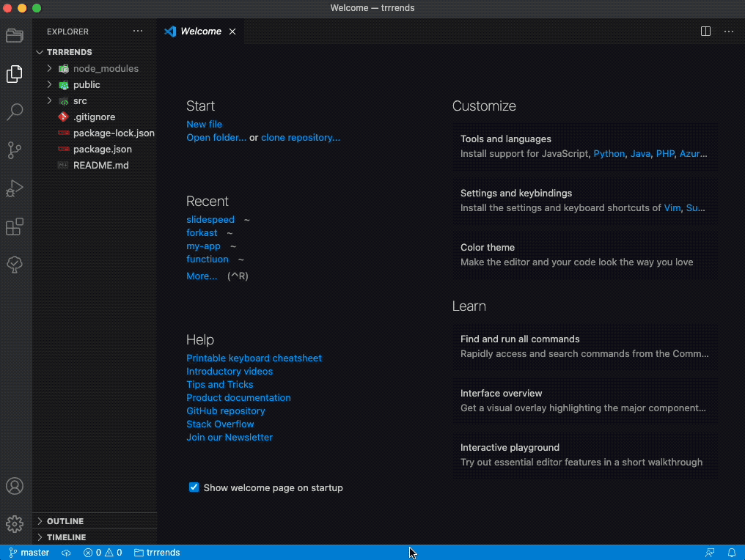Open recent project my-app
Image resolution: width=745 pixels, height=560 pixels.
[203, 246]
